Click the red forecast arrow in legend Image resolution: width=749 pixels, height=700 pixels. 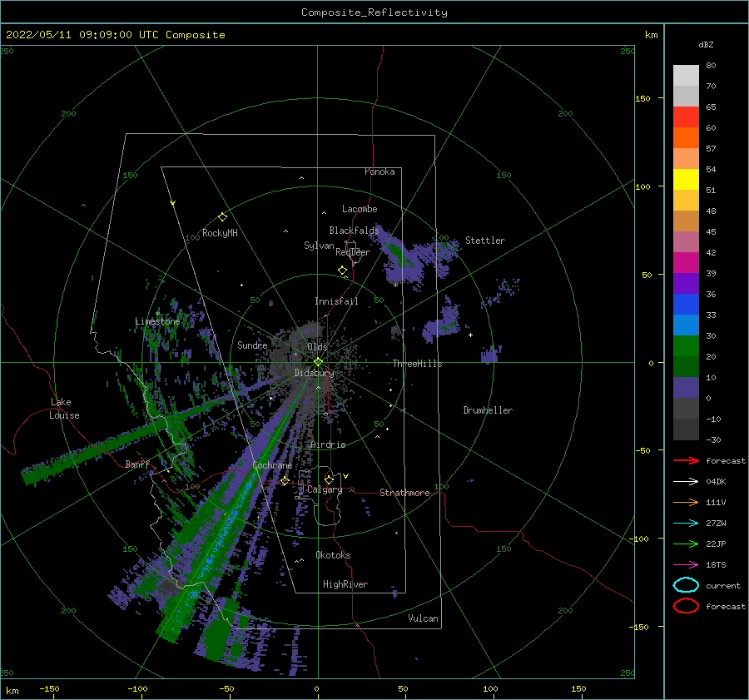click(686, 460)
